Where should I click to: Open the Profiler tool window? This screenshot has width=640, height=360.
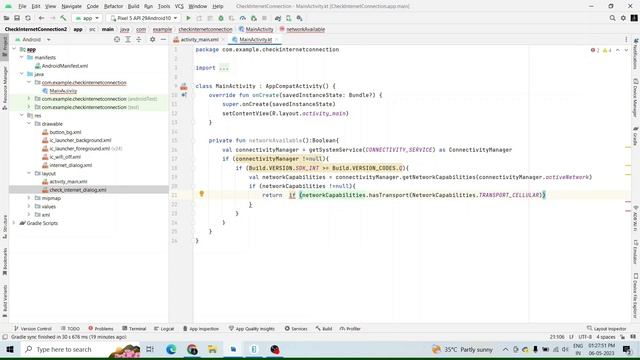point(350,329)
